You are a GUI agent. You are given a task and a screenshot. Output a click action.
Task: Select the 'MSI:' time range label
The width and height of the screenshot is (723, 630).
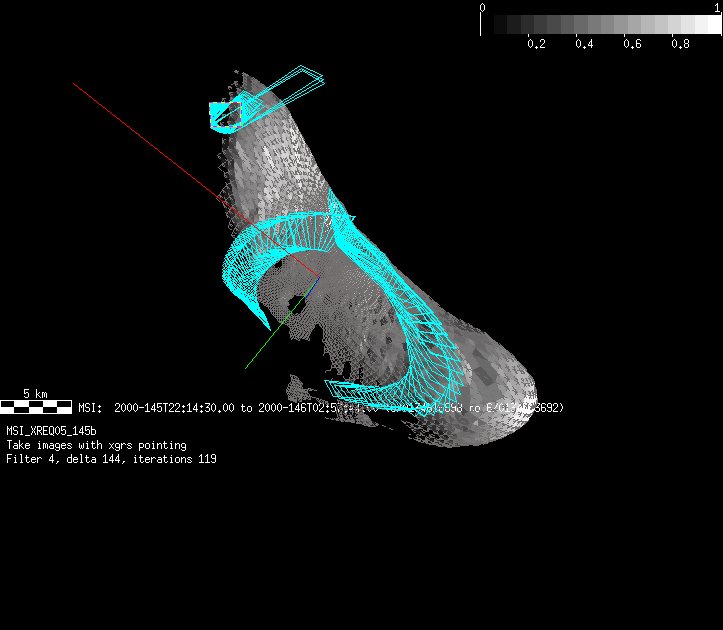90,408
